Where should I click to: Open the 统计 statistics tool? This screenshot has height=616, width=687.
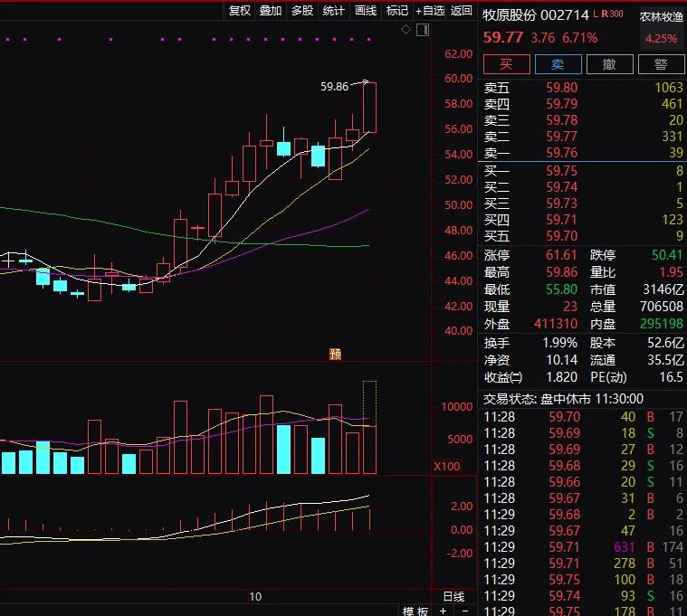tap(334, 11)
